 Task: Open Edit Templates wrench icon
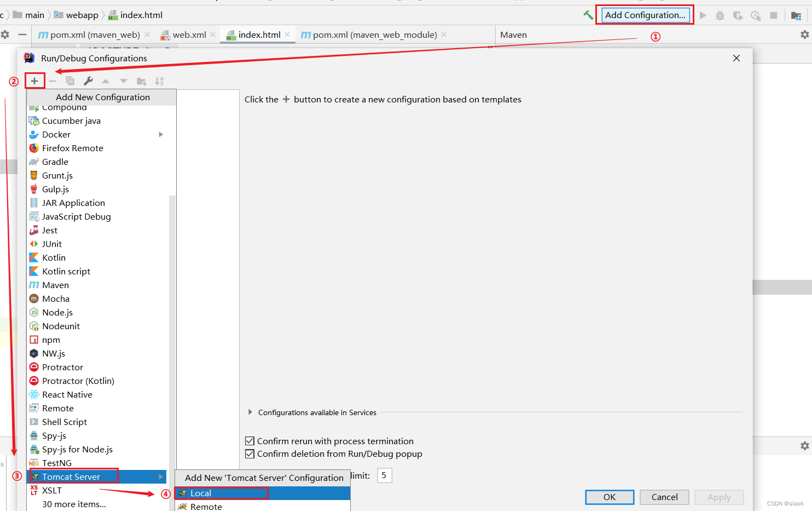[x=88, y=81]
